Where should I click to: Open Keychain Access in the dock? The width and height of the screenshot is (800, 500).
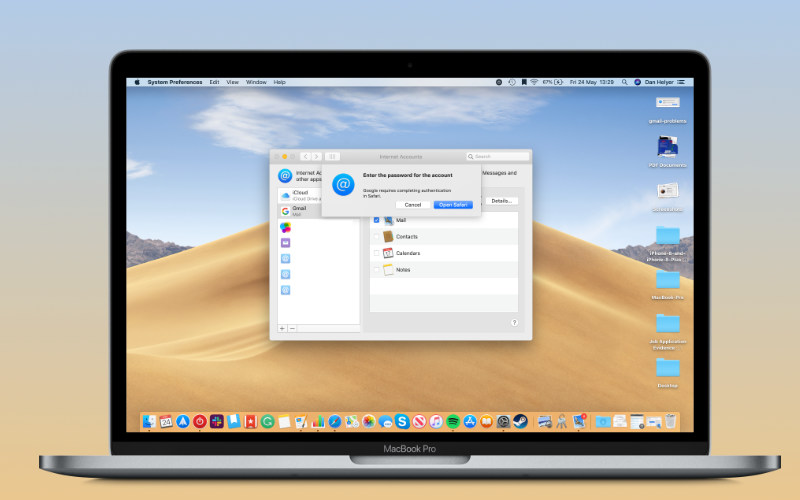(561, 421)
